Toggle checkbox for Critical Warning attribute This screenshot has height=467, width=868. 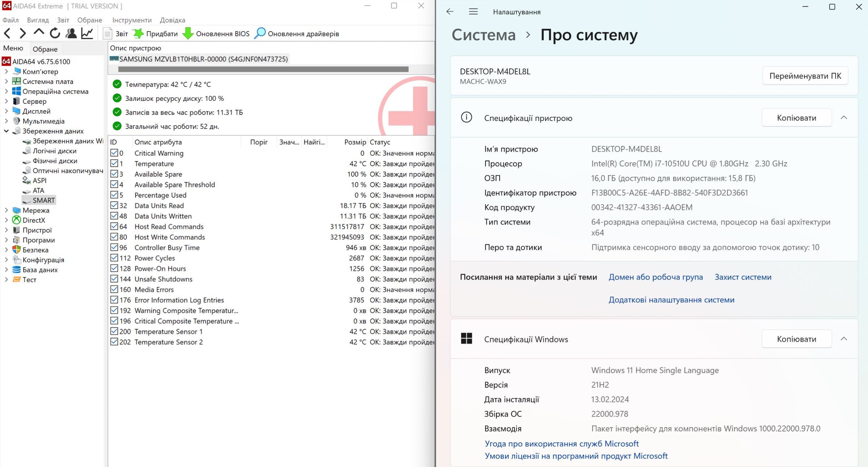114,152
